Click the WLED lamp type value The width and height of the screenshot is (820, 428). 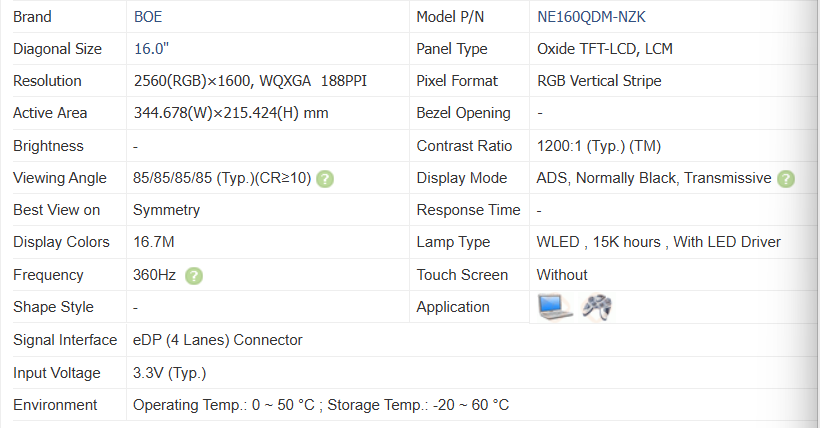pos(658,242)
